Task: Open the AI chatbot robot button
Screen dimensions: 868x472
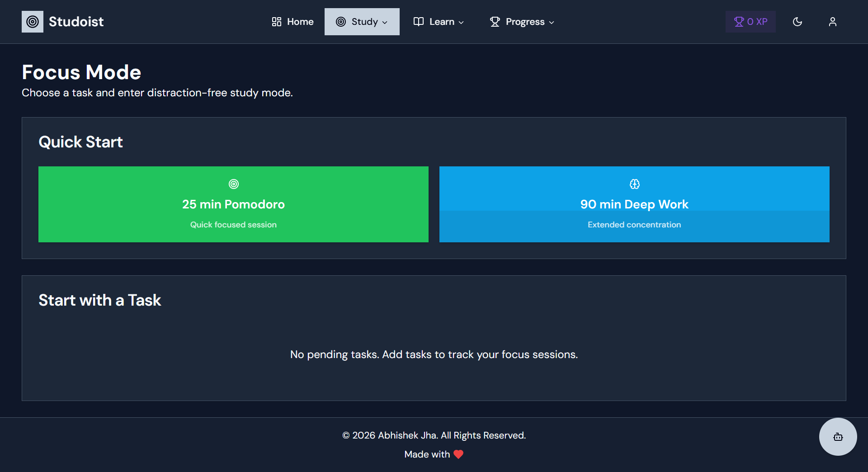Action: point(838,437)
